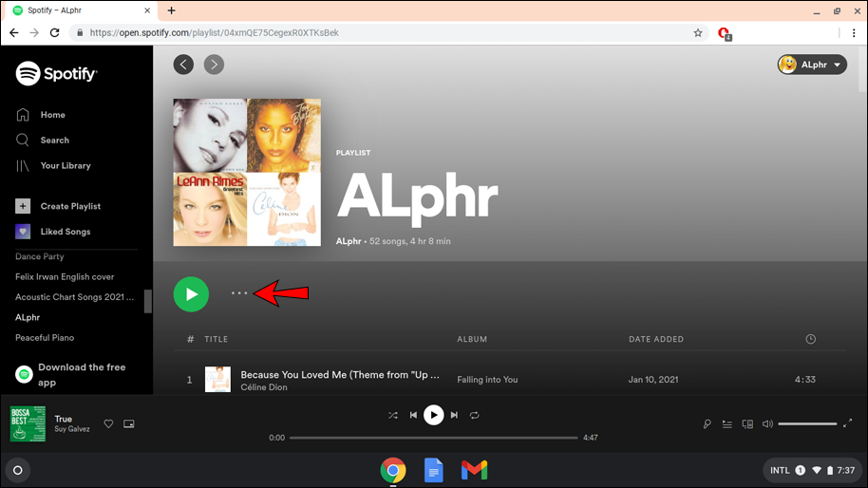Sort by the TITLE column header
This screenshot has width=868, height=488.
point(216,339)
